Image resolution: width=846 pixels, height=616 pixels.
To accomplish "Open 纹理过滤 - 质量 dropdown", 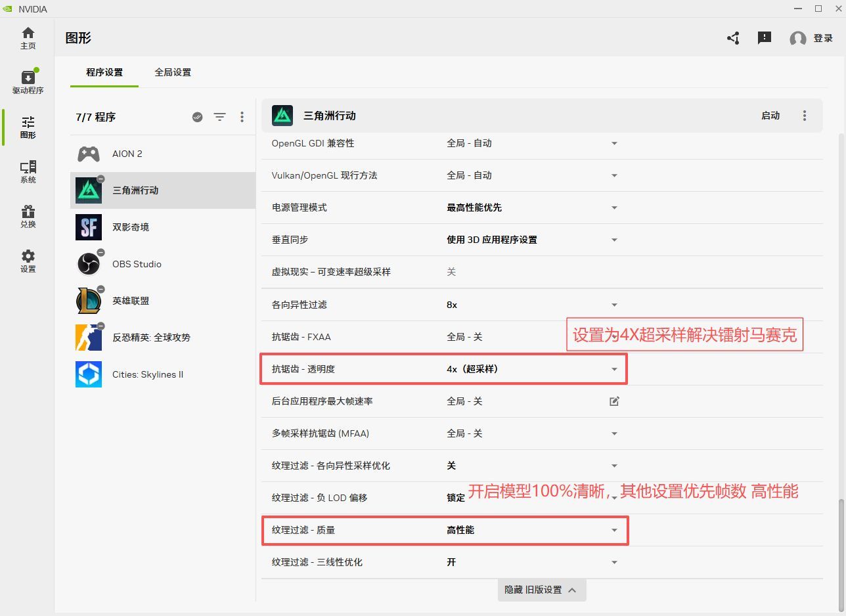I will click(x=614, y=530).
